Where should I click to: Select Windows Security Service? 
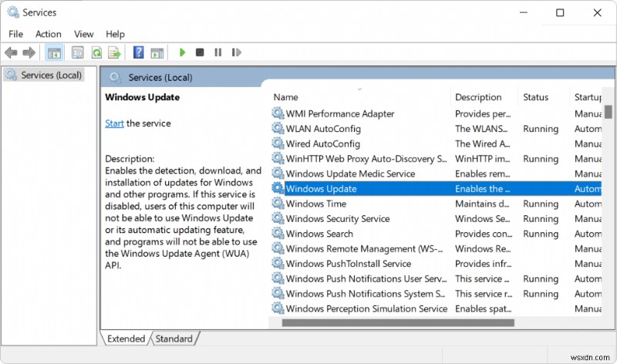(338, 218)
